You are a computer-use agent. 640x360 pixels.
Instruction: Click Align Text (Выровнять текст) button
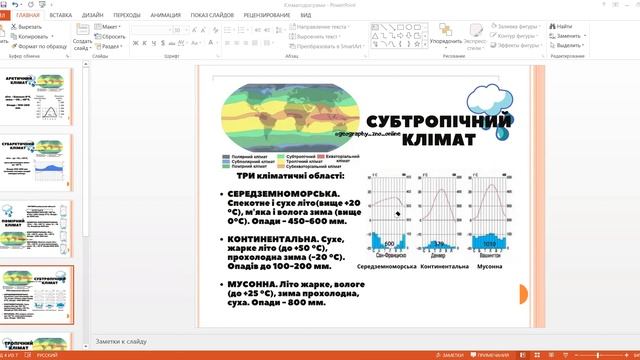click(x=315, y=36)
